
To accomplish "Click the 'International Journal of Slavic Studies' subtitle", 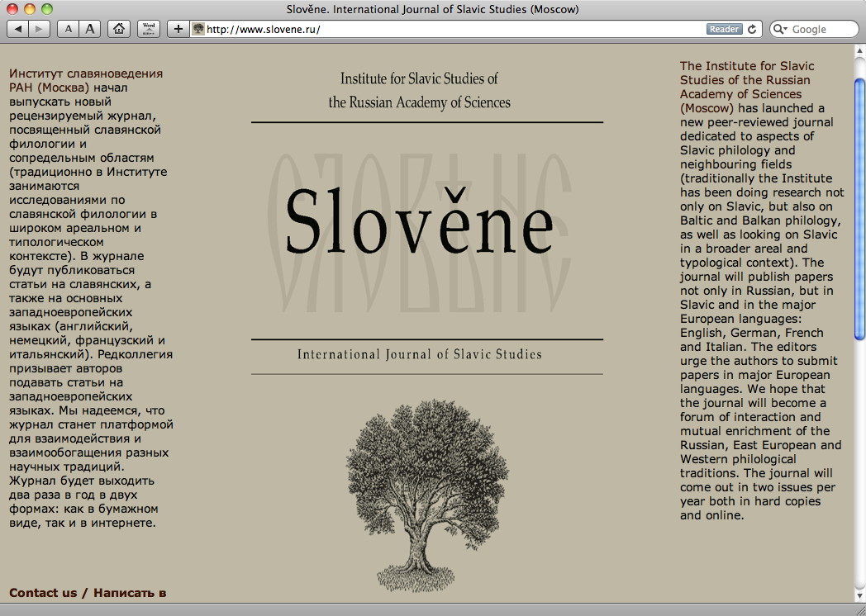I will [x=419, y=354].
